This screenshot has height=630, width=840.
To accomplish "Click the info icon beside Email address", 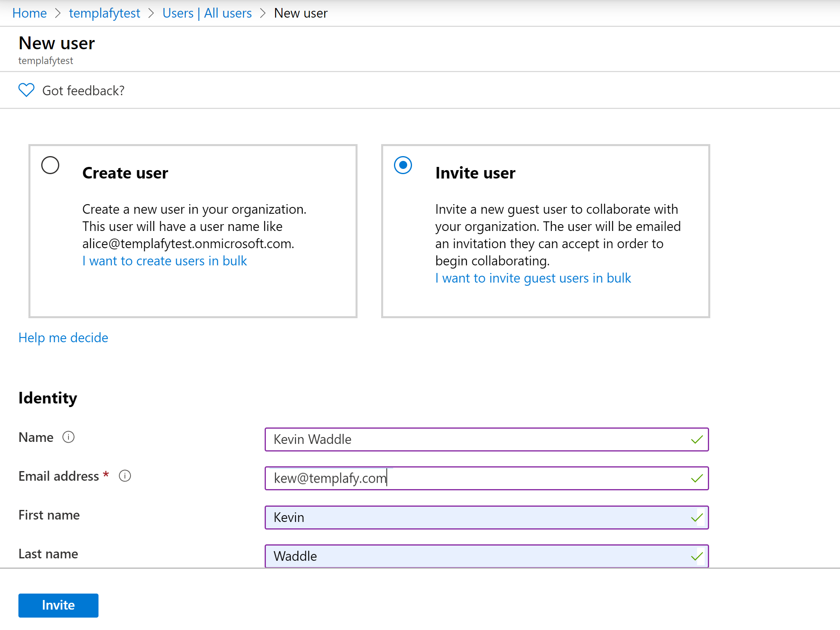I will 125,476.
